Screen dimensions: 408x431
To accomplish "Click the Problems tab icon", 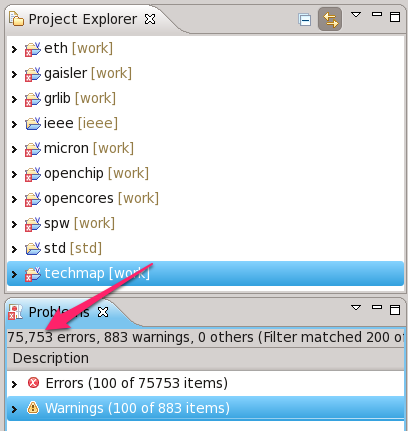I will [x=15, y=312].
